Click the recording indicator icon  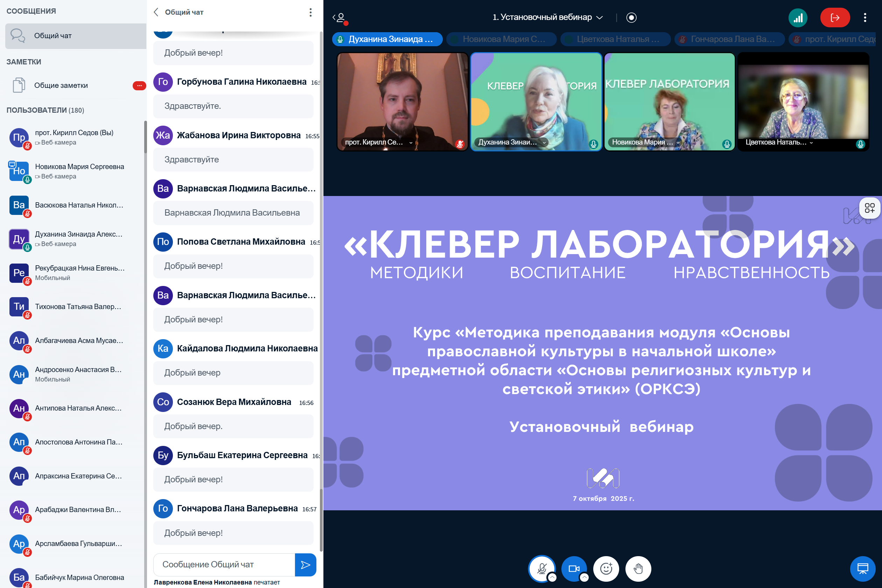pyautogui.click(x=631, y=17)
